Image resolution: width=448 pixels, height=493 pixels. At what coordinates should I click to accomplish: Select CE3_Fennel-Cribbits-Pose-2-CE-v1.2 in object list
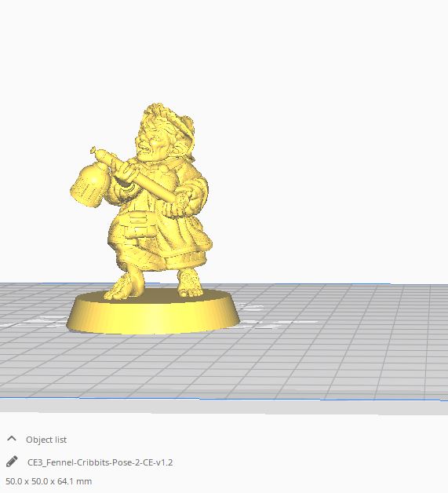tap(100, 462)
